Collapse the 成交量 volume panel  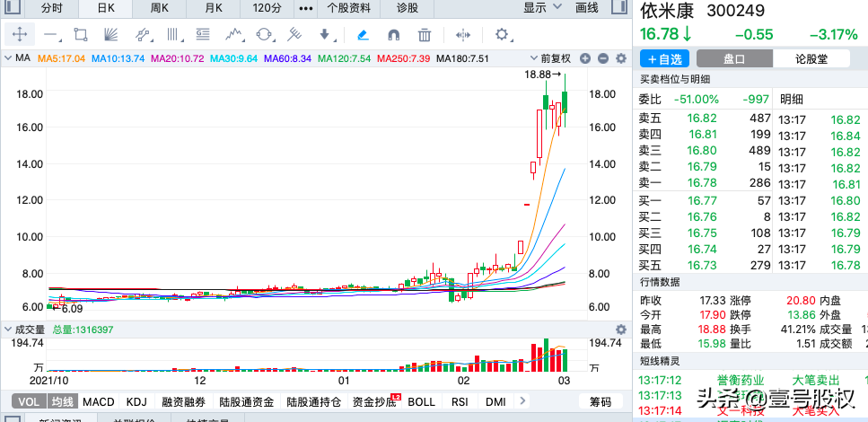7,330
